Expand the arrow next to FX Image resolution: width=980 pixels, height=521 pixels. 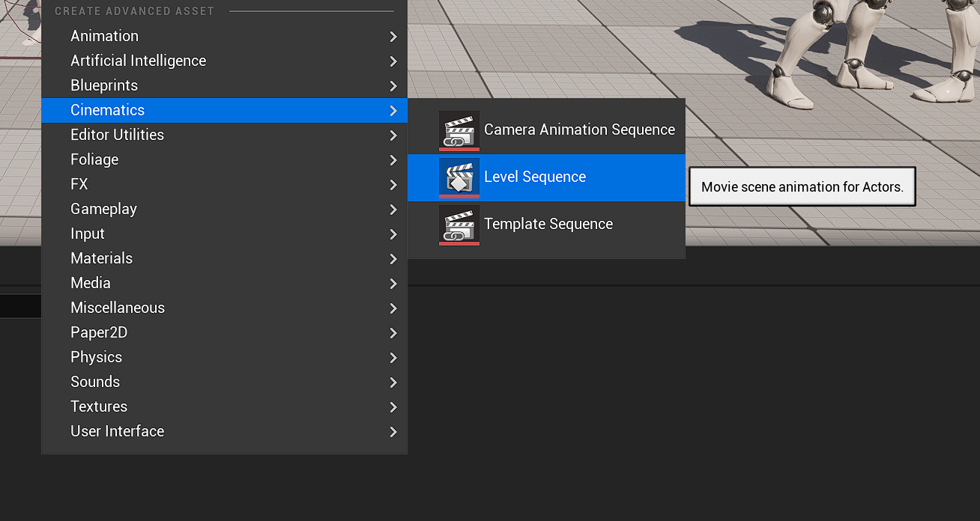(393, 185)
